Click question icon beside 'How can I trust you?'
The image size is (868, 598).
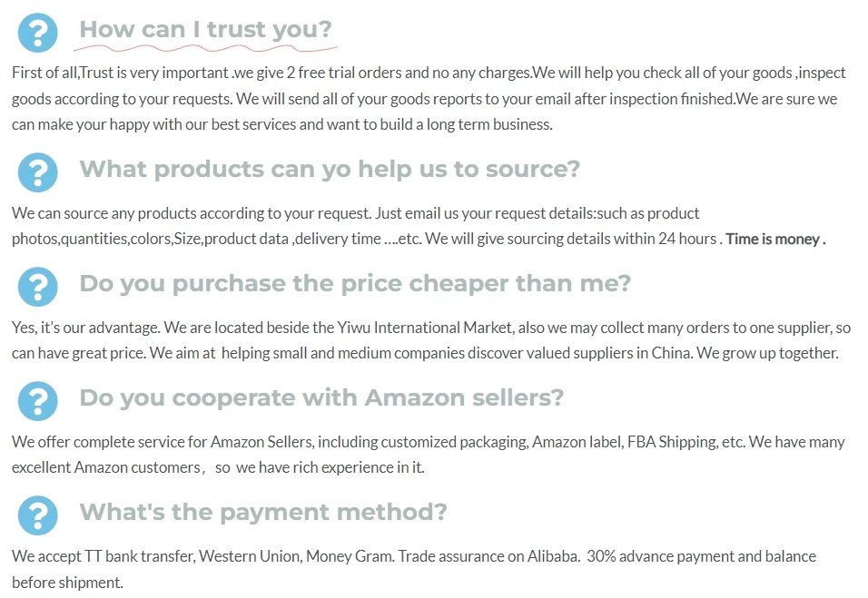[37, 34]
